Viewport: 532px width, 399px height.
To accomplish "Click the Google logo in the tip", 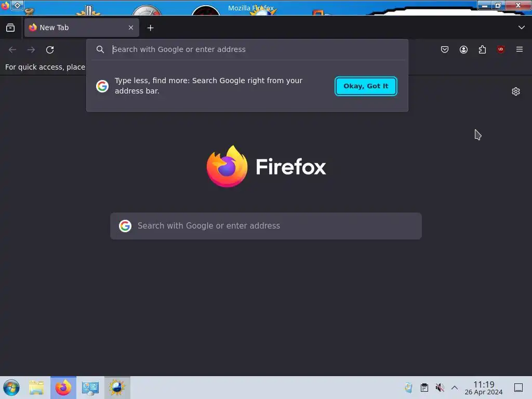I will click(x=102, y=86).
